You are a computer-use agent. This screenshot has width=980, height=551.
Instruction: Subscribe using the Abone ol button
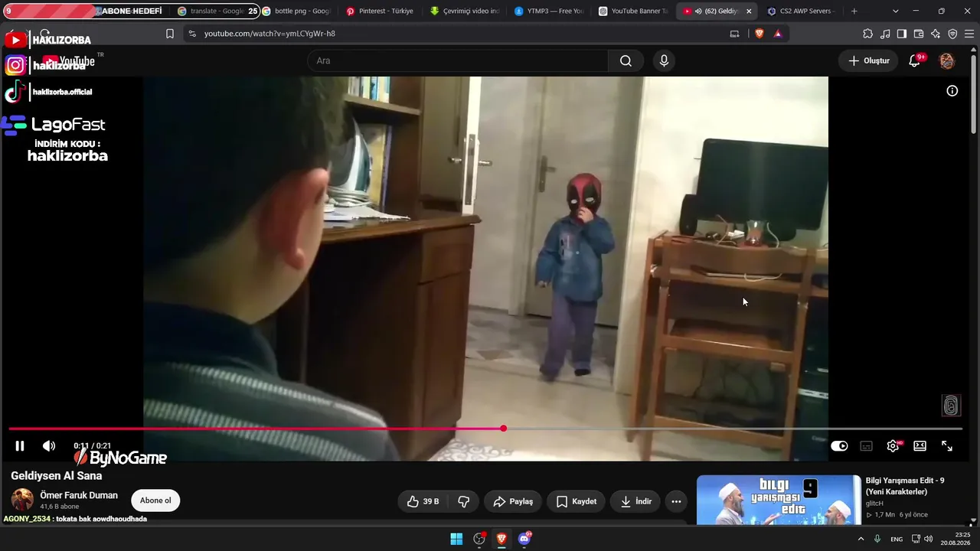tap(155, 500)
